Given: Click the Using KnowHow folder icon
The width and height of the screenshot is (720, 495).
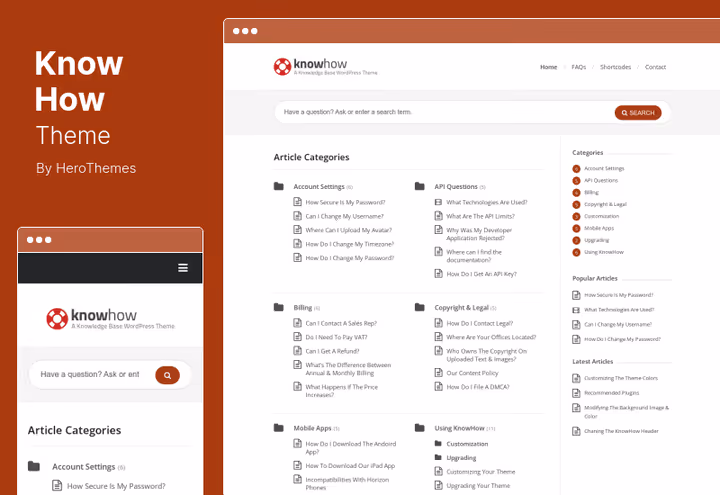Looking at the screenshot, I should point(420,428).
